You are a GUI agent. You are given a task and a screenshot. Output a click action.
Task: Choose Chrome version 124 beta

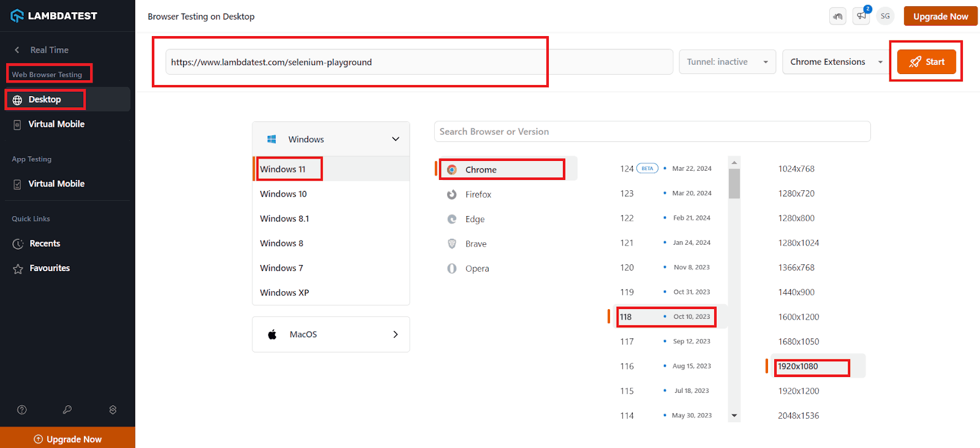point(666,168)
